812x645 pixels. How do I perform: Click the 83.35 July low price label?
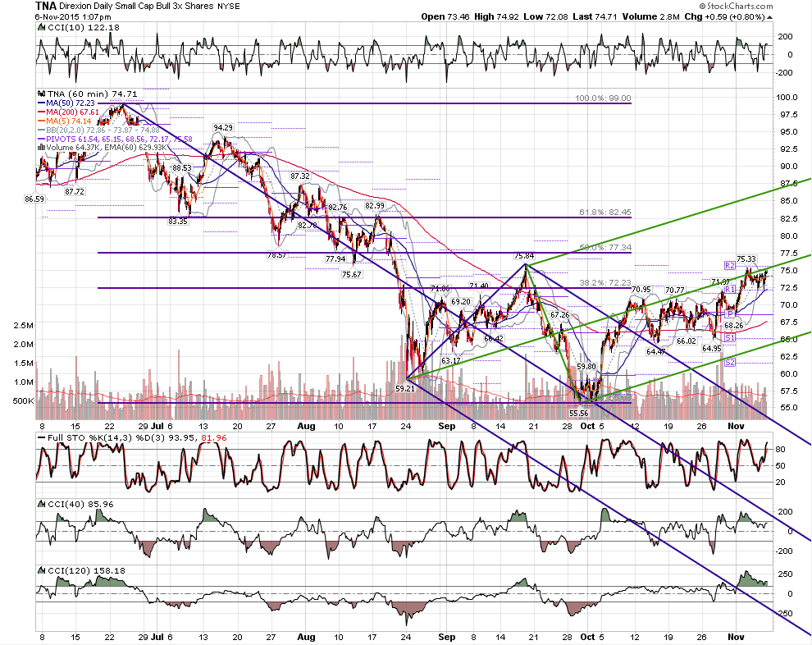pos(178,222)
